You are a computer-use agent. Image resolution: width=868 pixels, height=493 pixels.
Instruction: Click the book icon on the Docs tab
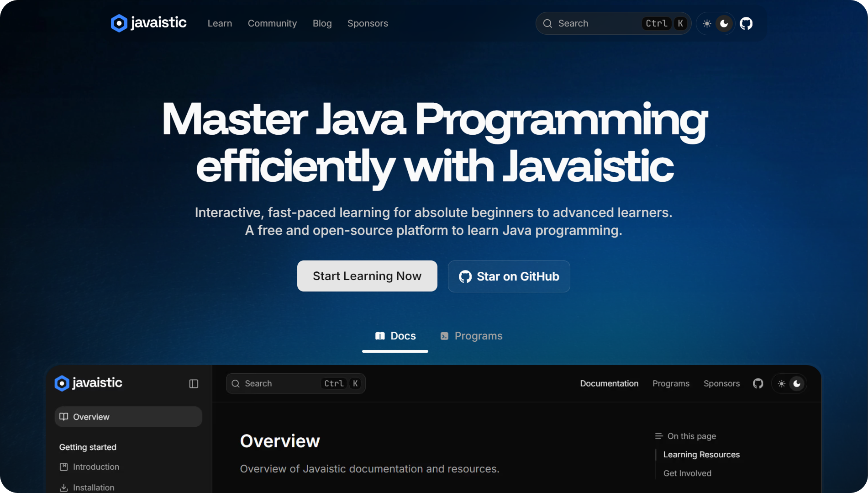(380, 336)
